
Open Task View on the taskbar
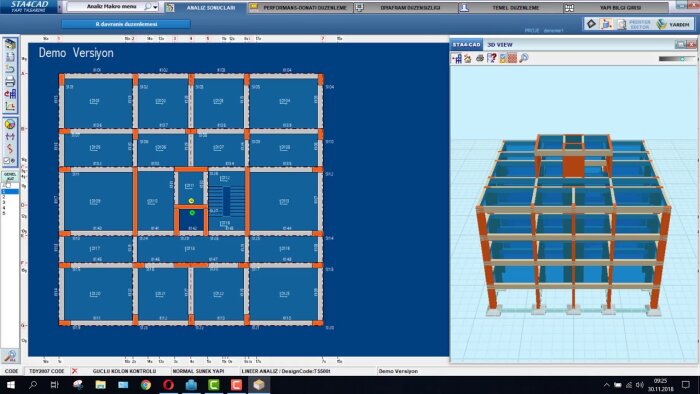pyautogui.click(x=54, y=385)
